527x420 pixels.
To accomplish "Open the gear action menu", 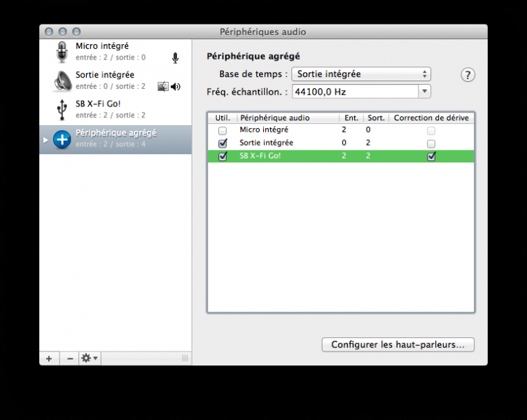I will pyautogui.click(x=90, y=358).
